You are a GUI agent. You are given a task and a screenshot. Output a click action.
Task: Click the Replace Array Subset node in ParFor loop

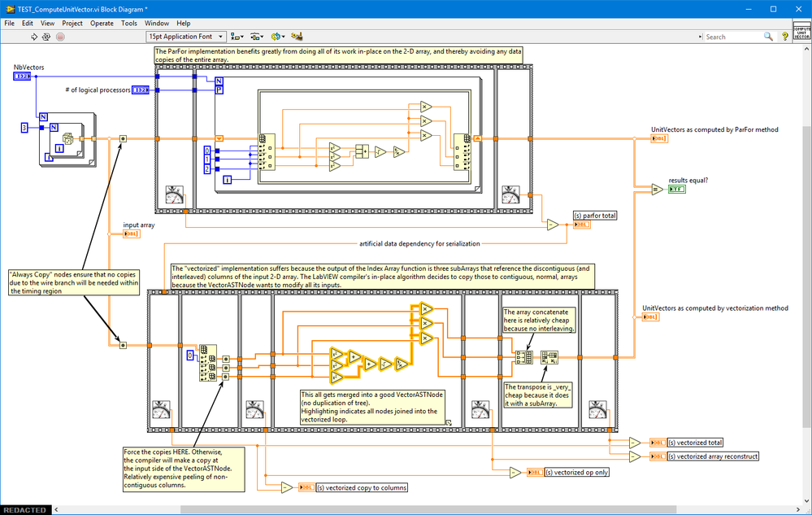tap(462, 152)
